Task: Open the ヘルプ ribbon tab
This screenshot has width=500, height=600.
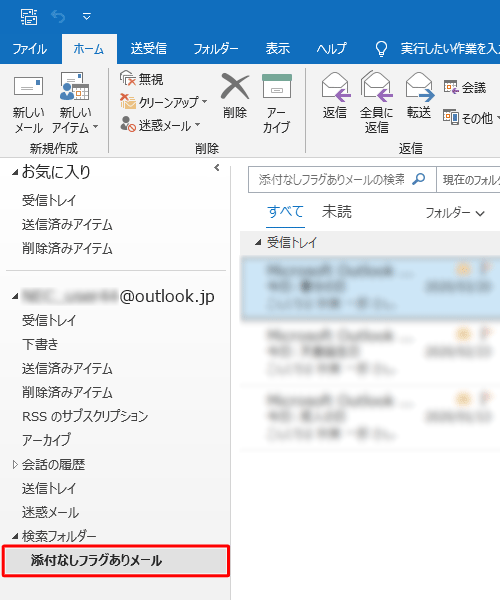Action: click(331, 49)
